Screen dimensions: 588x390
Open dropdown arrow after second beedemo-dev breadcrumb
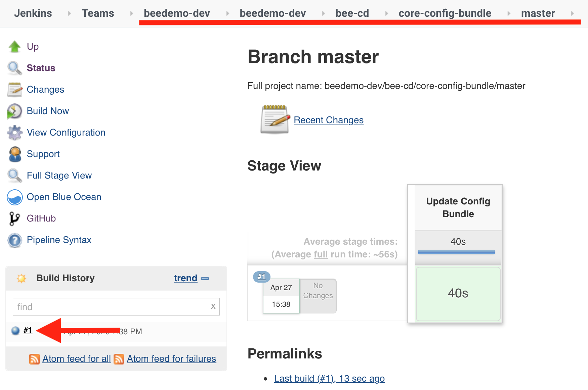tap(323, 13)
